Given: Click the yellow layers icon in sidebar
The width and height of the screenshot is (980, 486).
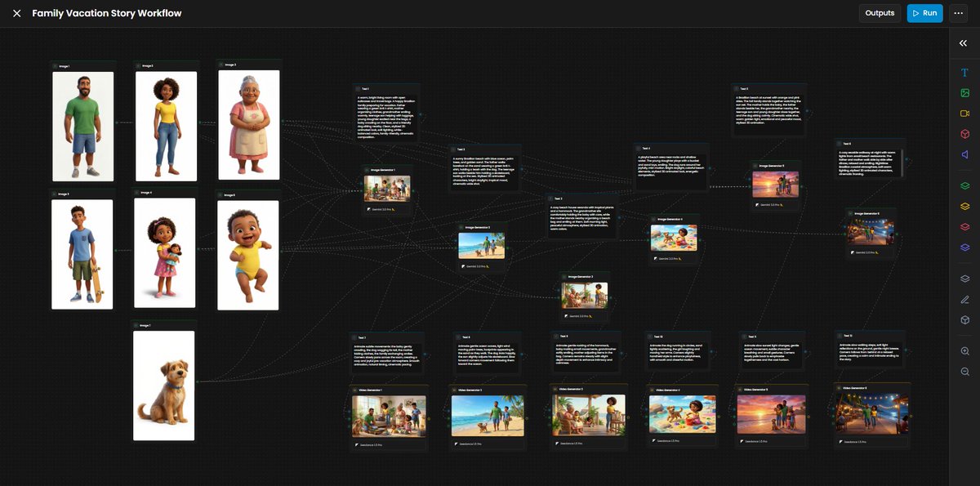Looking at the screenshot, I should click(964, 206).
